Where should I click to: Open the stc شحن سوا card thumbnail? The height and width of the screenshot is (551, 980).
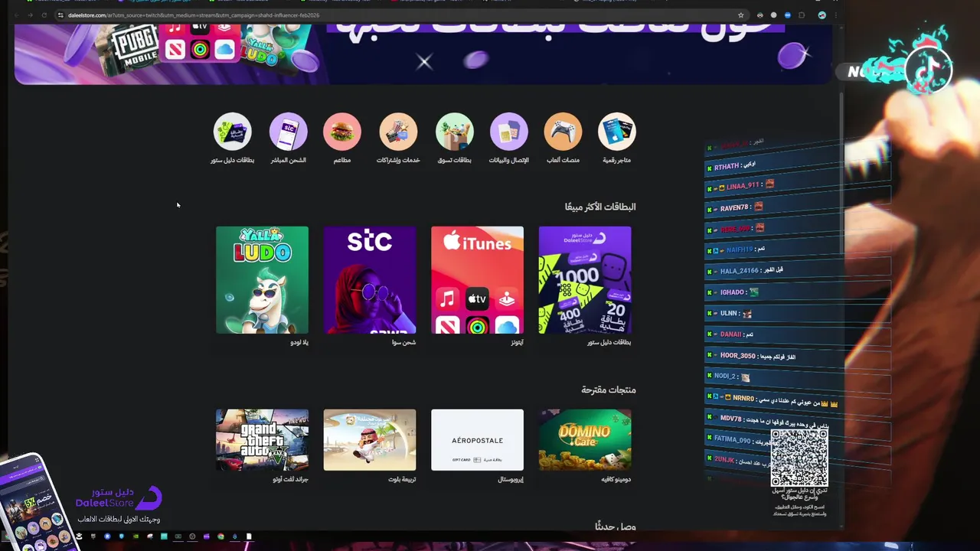point(370,280)
